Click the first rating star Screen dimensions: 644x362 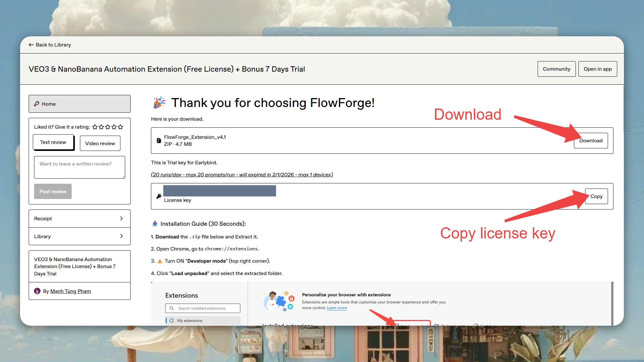click(95, 127)
